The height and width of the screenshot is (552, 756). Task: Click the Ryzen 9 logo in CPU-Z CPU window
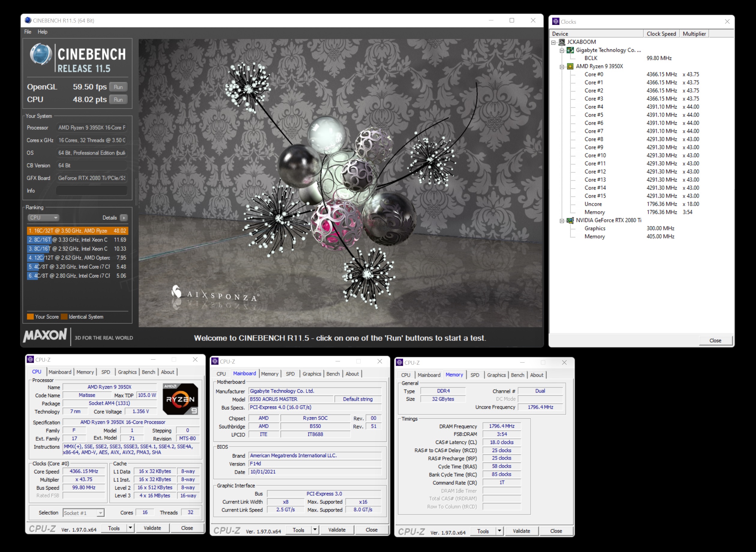pos(180,399)
